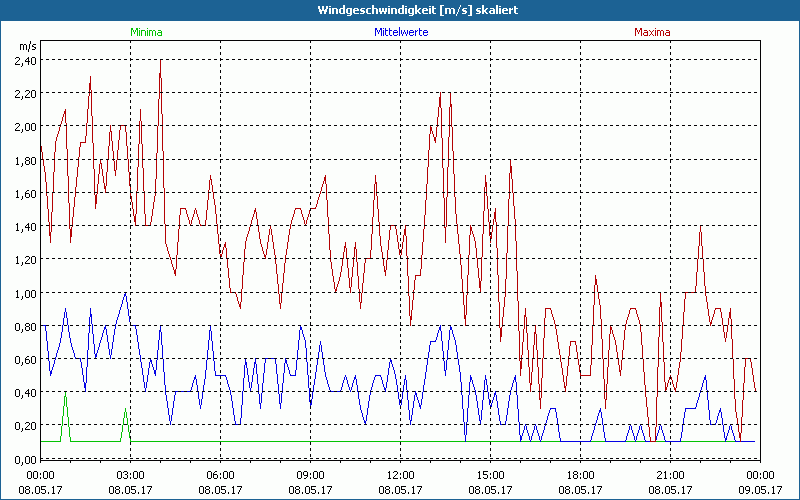800x500 pixels.
Task: Select the 18:00 time axis label
Action: coord(580,475)
